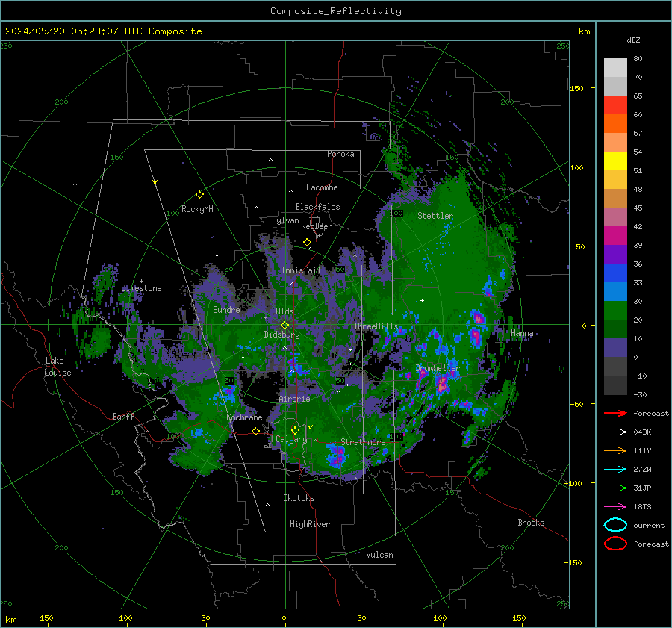Select the ThreeHills label

click(x=376, y=326)
